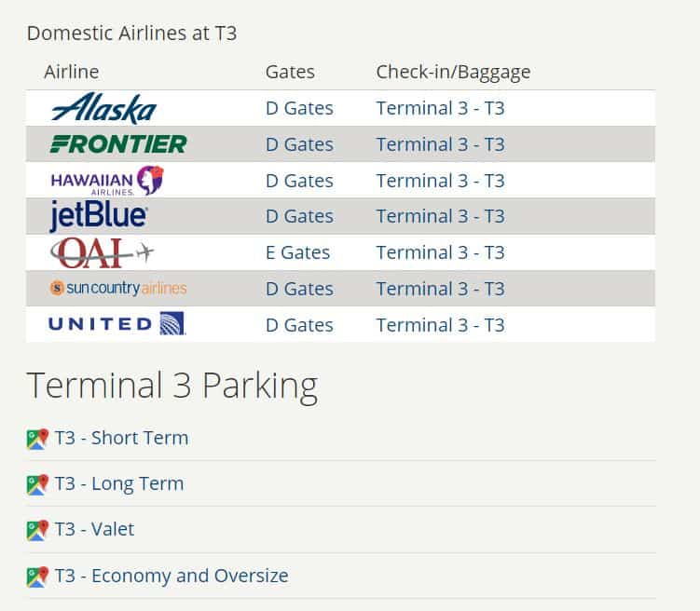Image resolution: width=700 pixels, height=611 pixels.
Task: Click the United airline logo
Action: pyautogui.click(x=117, y=324)
